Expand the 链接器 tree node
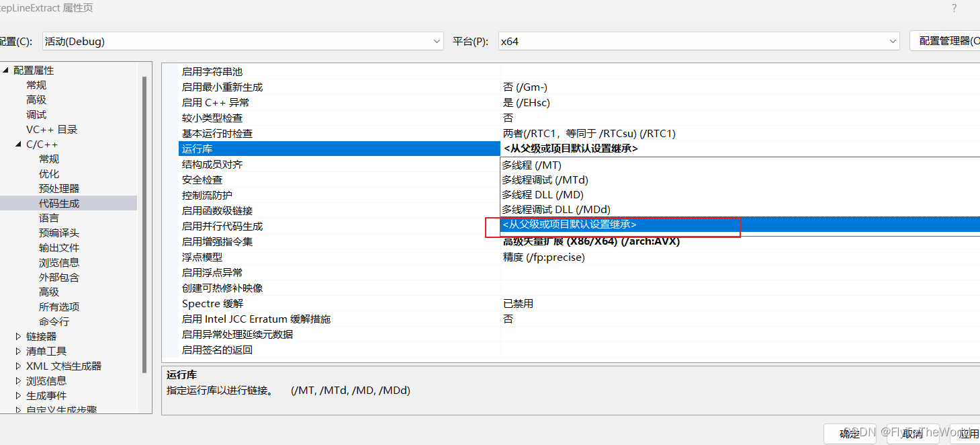Viewport: 980px width, 445px height. pos(18,335)
